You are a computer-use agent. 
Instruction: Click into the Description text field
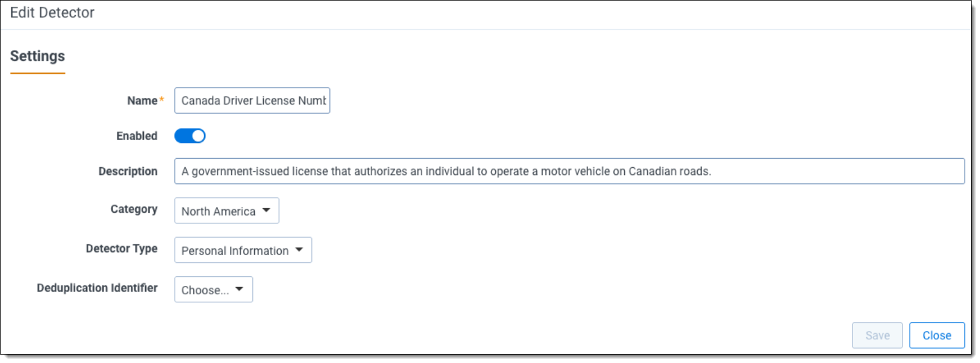click(569, 171)
